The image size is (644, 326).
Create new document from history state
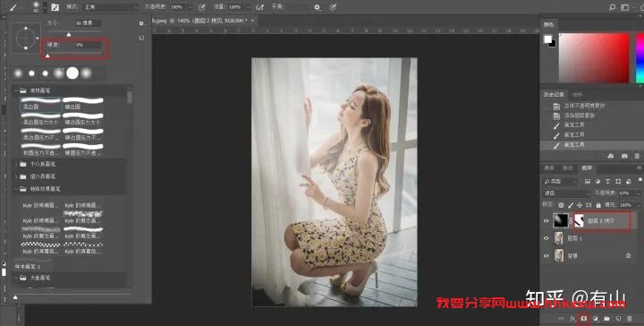[611, 156]
